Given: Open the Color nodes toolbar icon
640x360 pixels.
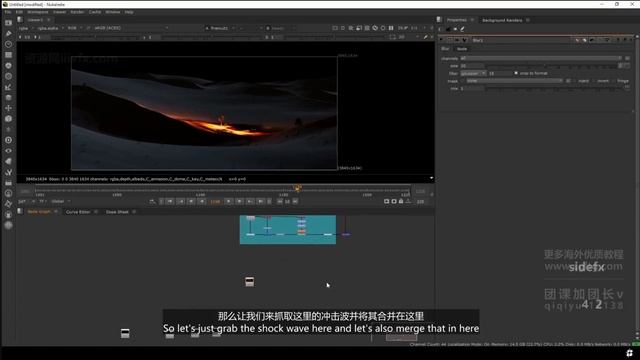Looking at the screenshot, I should pos(8,65).
